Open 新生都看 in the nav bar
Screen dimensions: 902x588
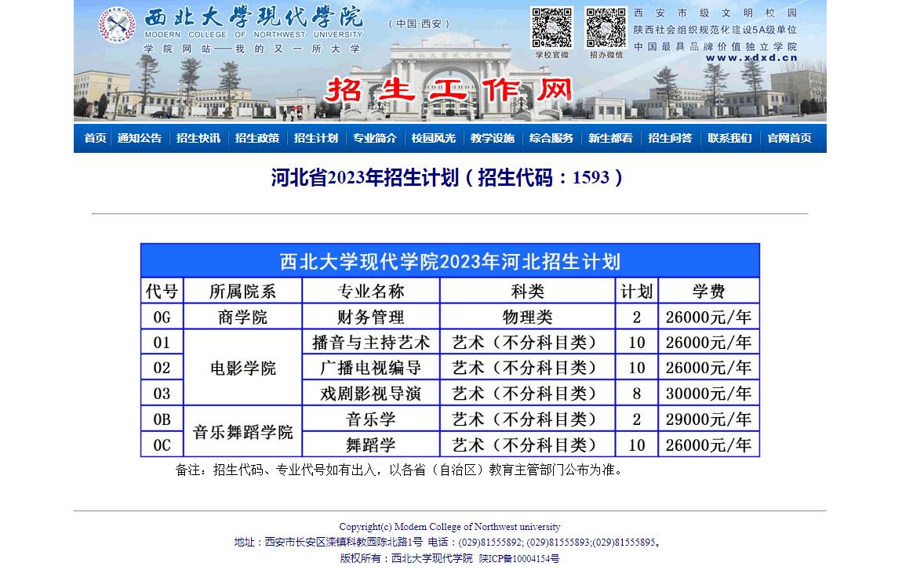[610, 138]
